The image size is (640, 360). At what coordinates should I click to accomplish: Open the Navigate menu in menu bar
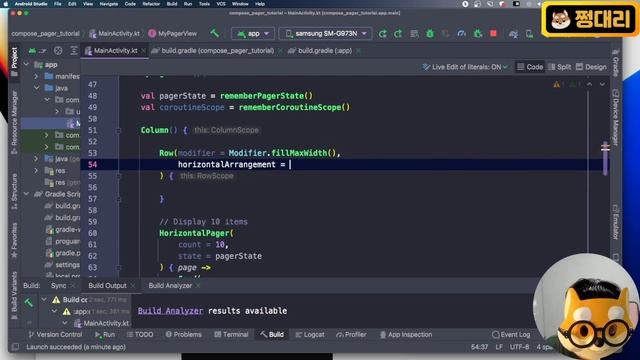pyautogui.click(x=108, y=4)
